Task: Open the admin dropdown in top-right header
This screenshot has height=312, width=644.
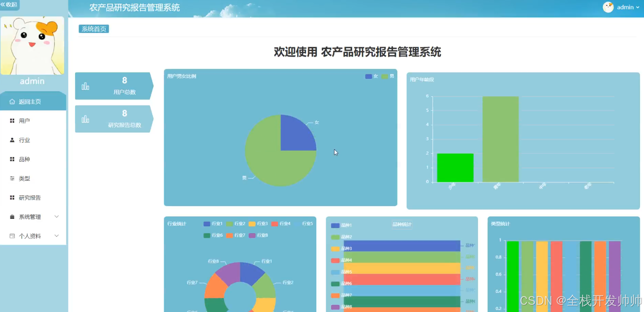Action: coord(628,7)
